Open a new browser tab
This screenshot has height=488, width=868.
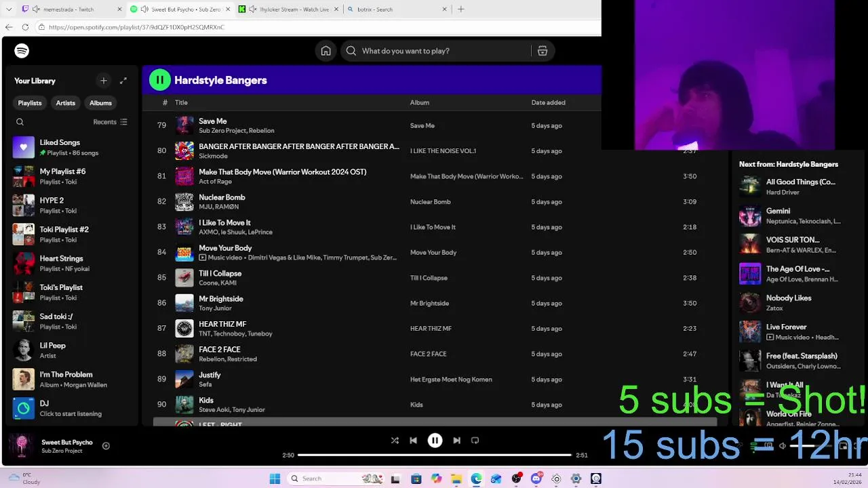461,9
